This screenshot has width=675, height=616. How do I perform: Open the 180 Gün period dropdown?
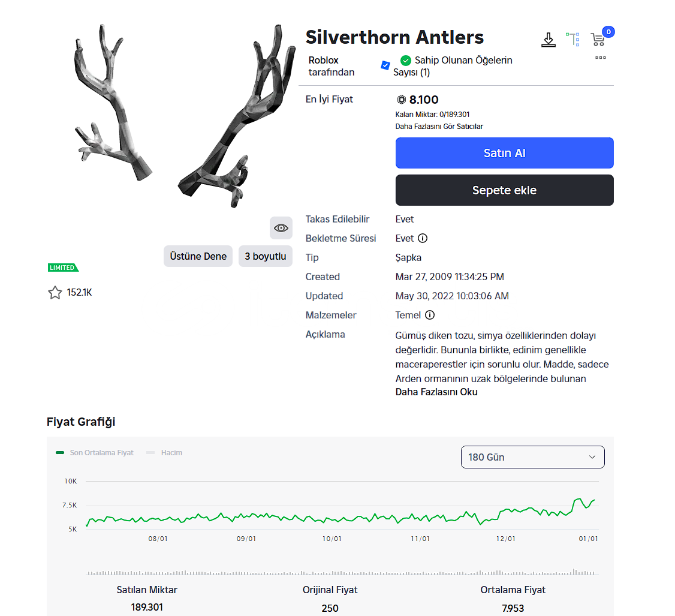(x=532, y=457)
